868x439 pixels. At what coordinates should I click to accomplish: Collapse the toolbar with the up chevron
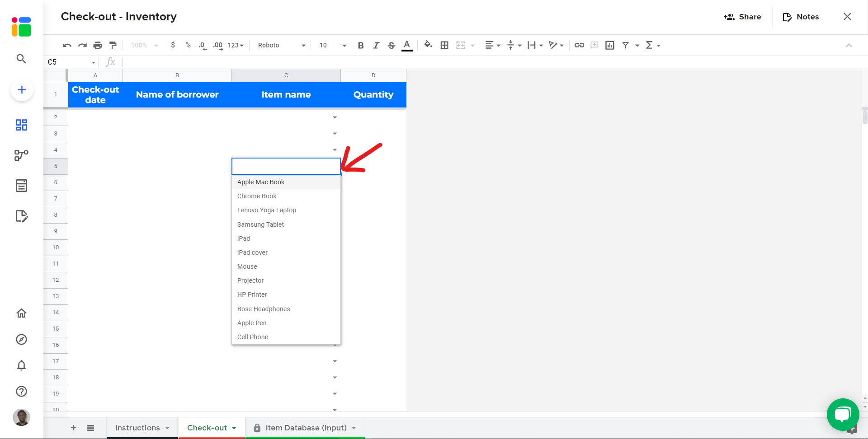coord(849,45)
